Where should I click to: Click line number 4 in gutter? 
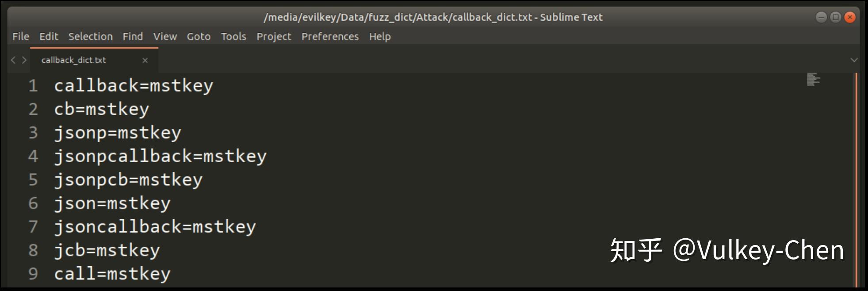(x=33, y=156)
